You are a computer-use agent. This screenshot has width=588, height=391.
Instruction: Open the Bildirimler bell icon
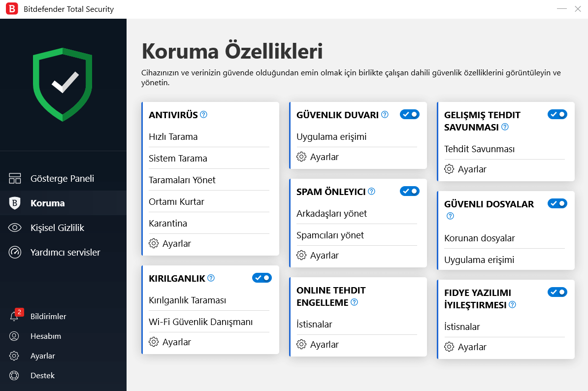point(14,317)
